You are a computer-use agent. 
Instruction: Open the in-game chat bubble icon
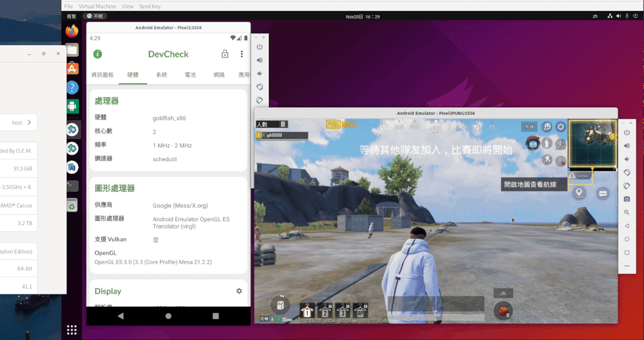tap(603, 193)
